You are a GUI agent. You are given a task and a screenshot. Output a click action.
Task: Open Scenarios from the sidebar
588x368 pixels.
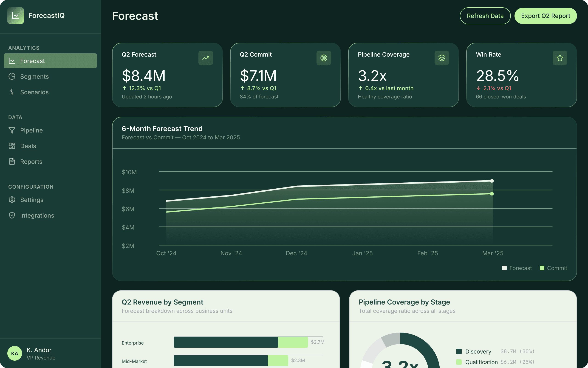tap(50, 92)
